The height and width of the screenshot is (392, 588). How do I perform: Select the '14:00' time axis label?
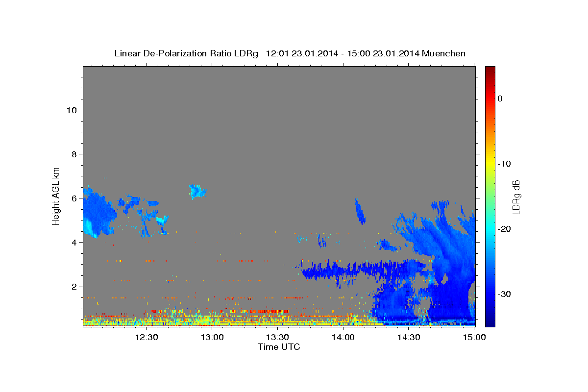(343, 337)
